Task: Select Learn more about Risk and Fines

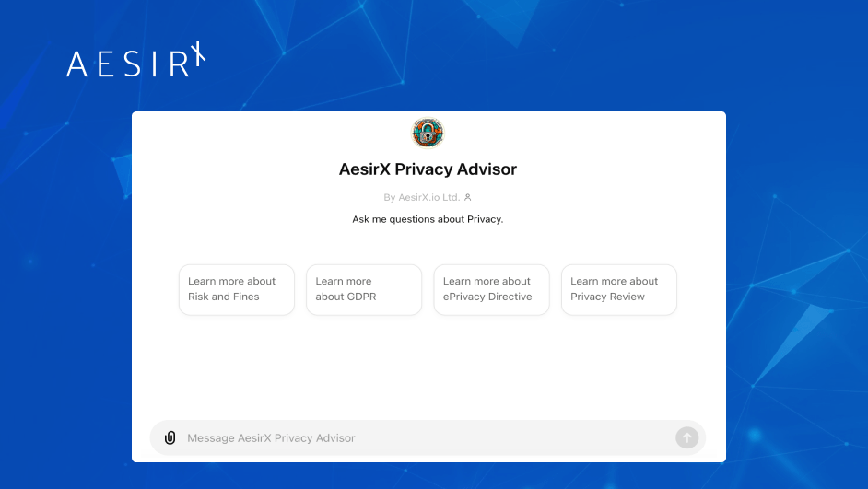Action: [x=237, y=290]
